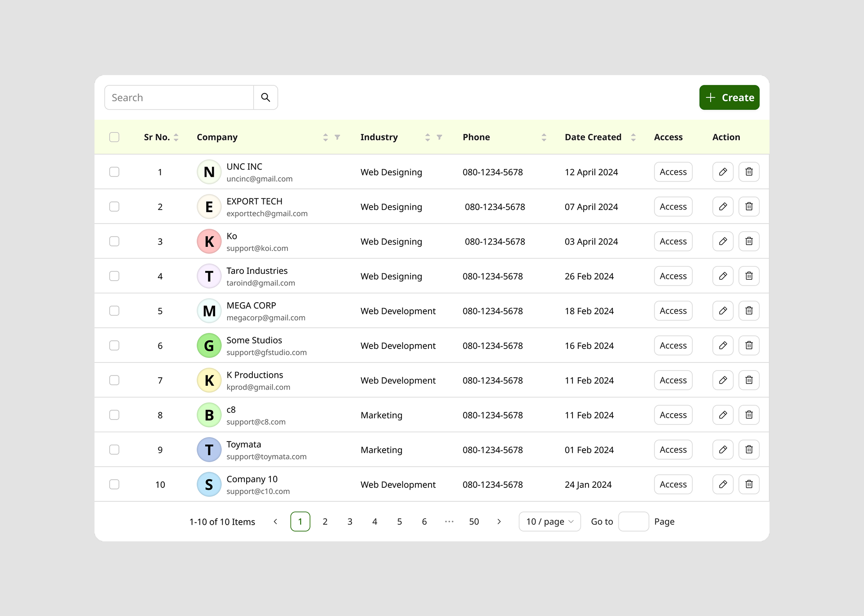The height and width of the screenshot is (616, 864).
Task: Go to page 6
Action: pyautogui.click(x=424, y=522)
